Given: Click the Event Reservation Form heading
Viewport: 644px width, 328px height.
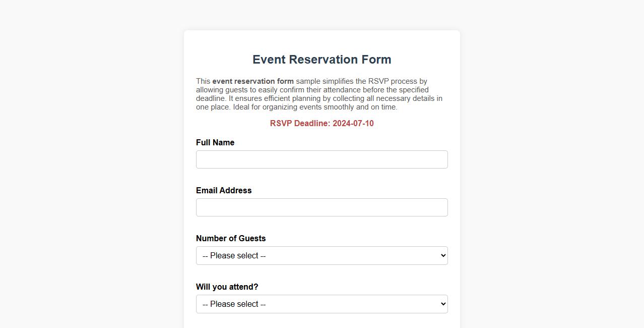Looking at the screenshot, I should (x=321, y=60).
